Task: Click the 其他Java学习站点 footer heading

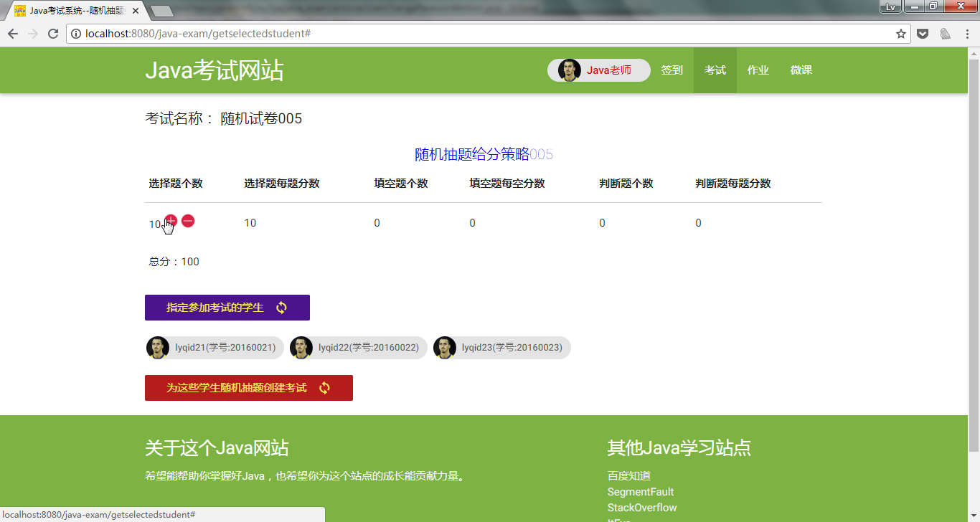Action: tap(679, 448)
